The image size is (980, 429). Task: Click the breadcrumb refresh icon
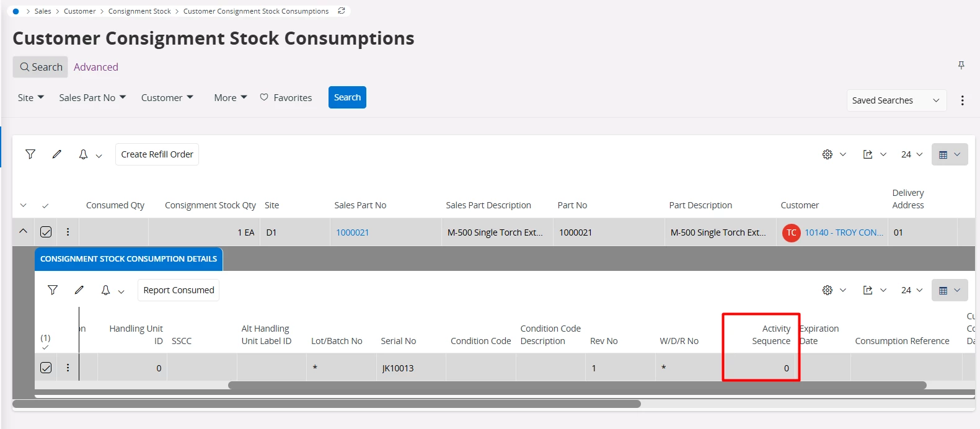[342, 11]
